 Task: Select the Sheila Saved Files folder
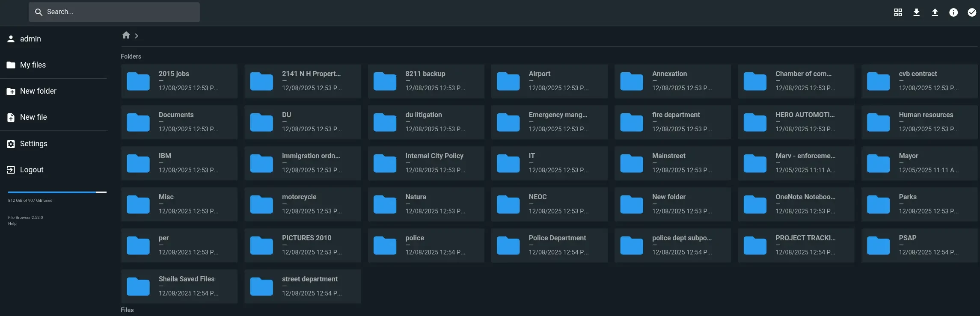tap(179, 286)
